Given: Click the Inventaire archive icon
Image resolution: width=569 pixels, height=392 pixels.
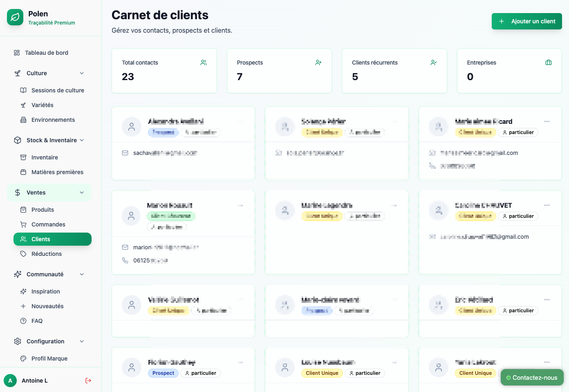Looking at the screenshot, I should pos(23,157).
